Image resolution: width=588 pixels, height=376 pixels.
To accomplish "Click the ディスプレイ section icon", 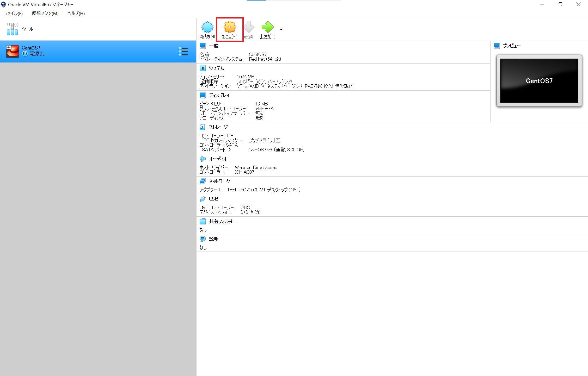I will [x=203, y=95].
